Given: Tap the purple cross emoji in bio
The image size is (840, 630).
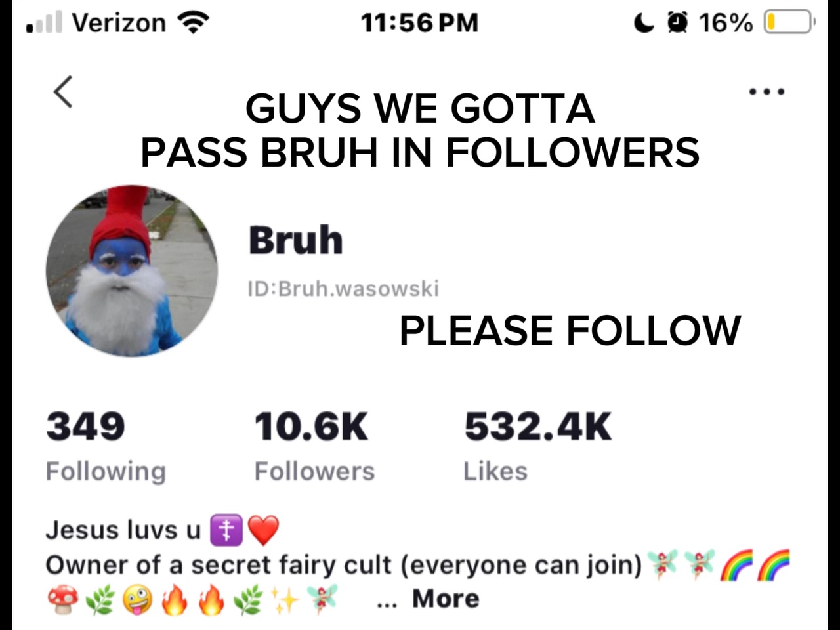Looking at the screenshot, I should tap(226, 530).
